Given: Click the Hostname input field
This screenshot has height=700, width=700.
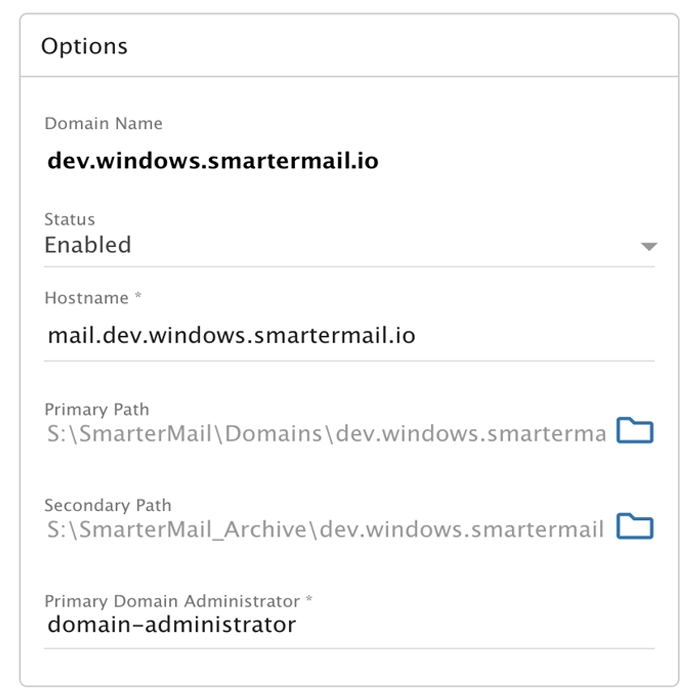Looking at the screenshot, I should tap(349, 335).
